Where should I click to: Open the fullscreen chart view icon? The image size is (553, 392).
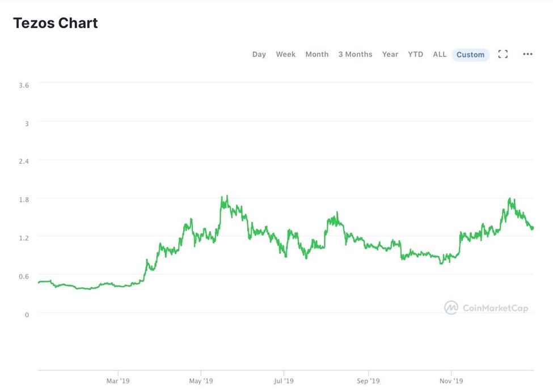click(x=503, y=54)
